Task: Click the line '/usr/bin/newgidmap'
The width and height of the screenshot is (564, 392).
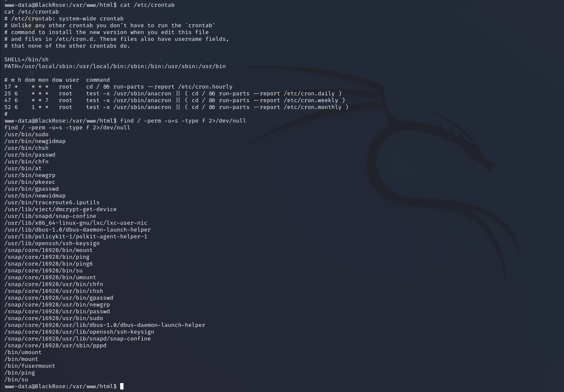Action: (x=35, y=141)
